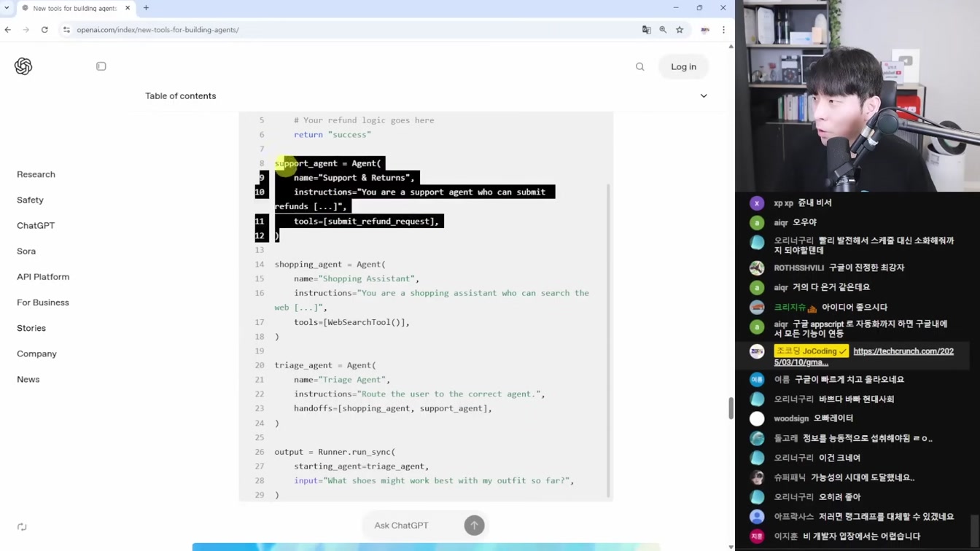This screenshot has width=980, height=551.
Task: Click the 조코딩 JoCoding badge in chat
Action: (812, 351)
